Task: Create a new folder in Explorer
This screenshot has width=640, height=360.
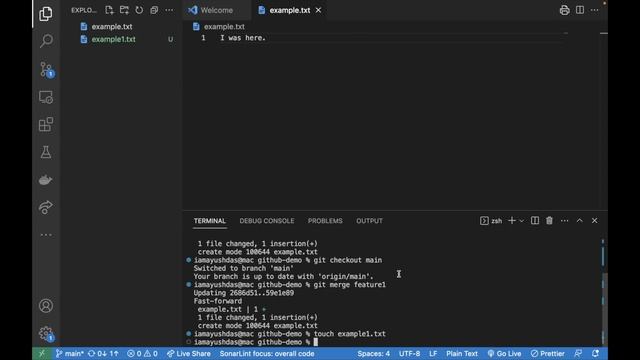Action: (124, 10)
